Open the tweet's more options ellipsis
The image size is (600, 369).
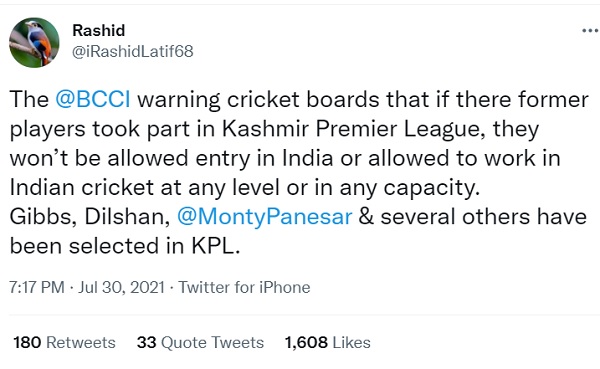(590, 31)
